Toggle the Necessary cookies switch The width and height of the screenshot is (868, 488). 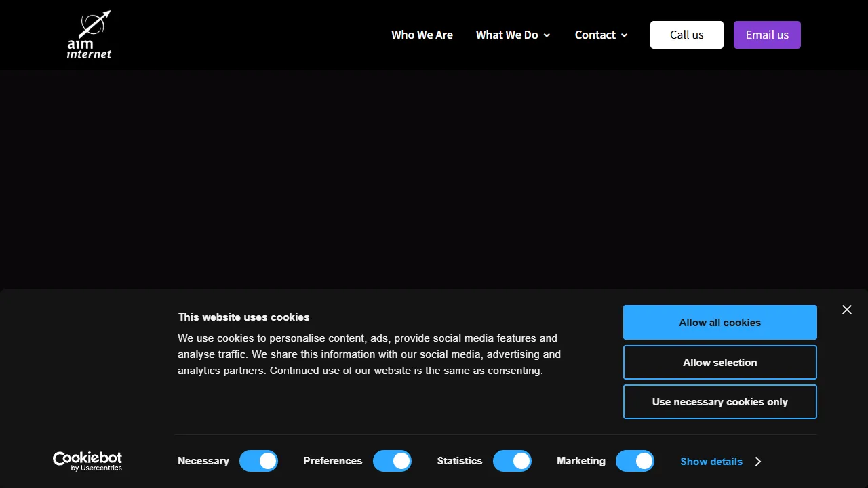pos(258,461)
